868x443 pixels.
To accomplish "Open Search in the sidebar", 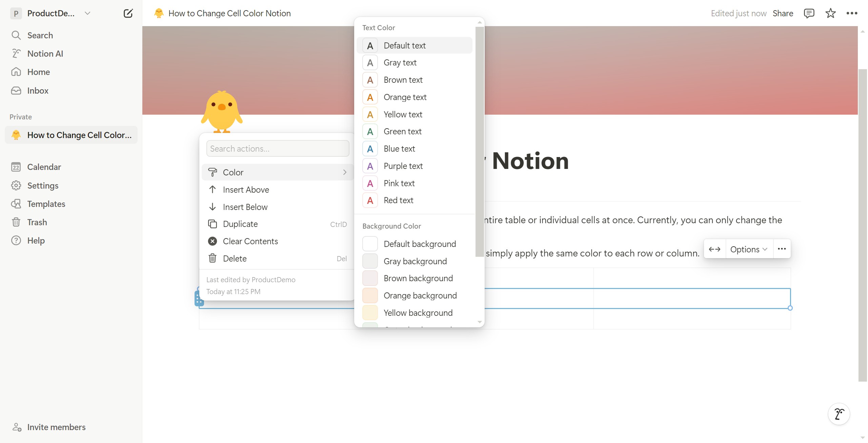I will pyautogui.click(x=71, y=35).
